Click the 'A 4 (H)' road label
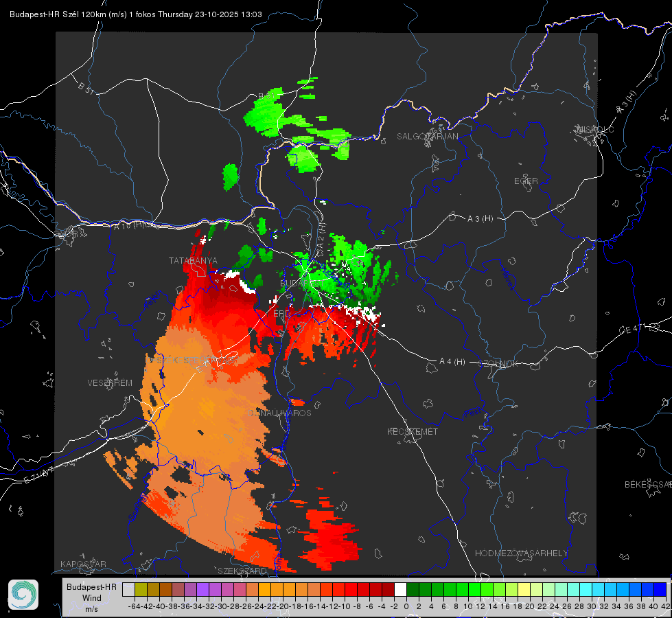 click(x=452, y=362)
